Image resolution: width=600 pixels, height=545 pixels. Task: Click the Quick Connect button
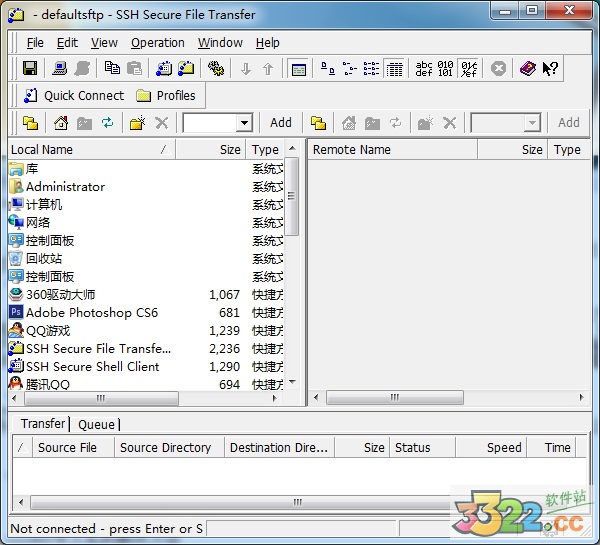tap(72, 96)
